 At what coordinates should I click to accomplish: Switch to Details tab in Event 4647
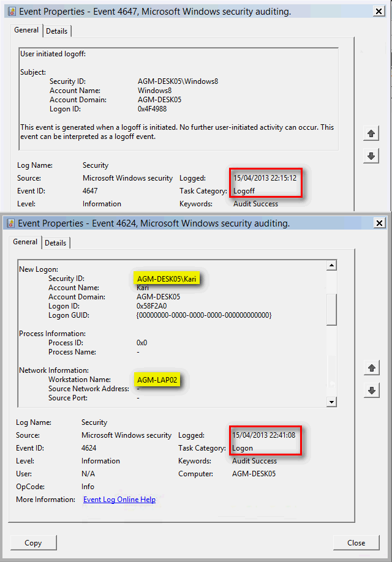click(x=57, y=31)
